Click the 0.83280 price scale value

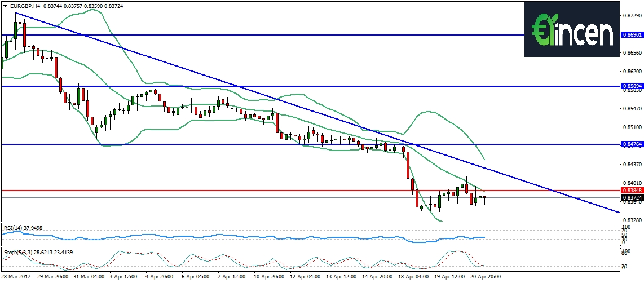pyautogui.click(x=632, y=220)
